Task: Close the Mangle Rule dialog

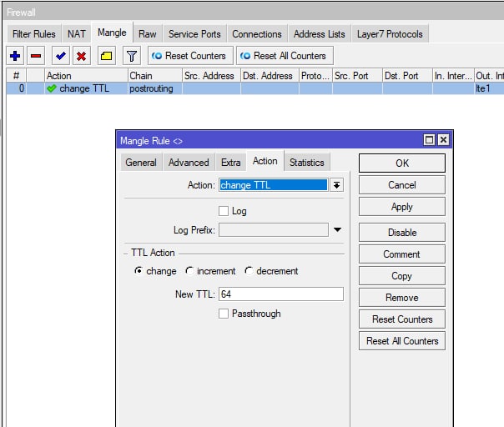Action: (x=443, y=140)
